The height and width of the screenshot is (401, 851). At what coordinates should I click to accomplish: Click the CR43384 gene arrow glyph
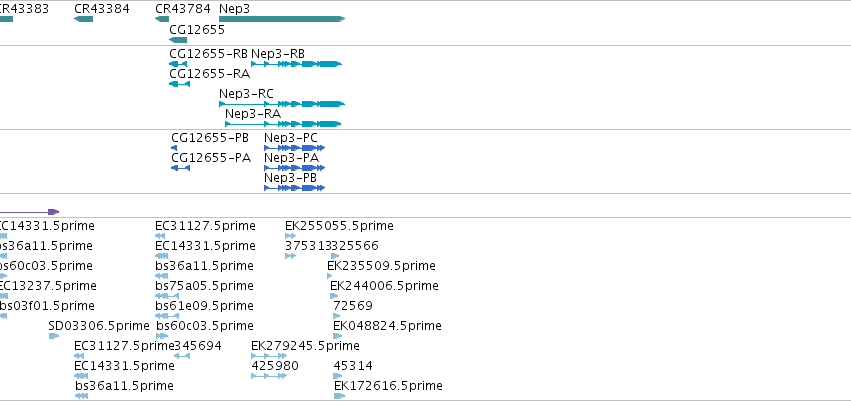[84, 19]
